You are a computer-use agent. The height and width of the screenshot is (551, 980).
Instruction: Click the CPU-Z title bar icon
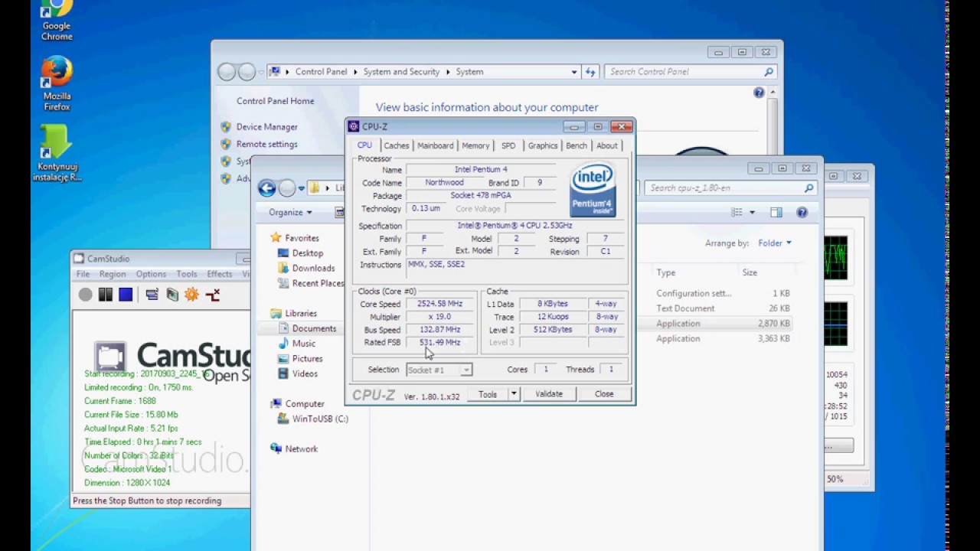click(x=354, y=126)
